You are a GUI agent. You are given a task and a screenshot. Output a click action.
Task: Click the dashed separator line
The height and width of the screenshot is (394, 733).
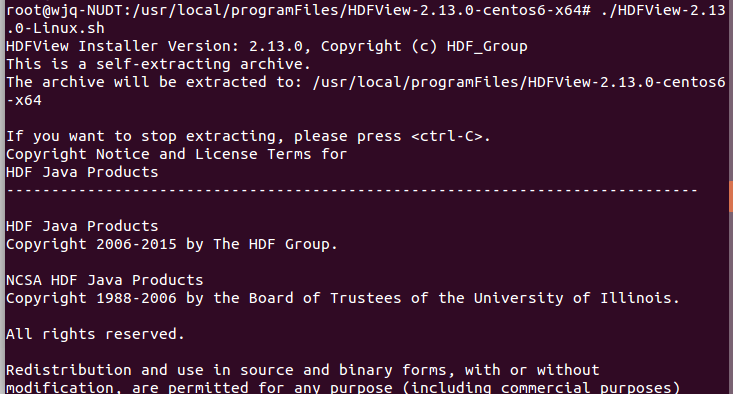(352, 190)
